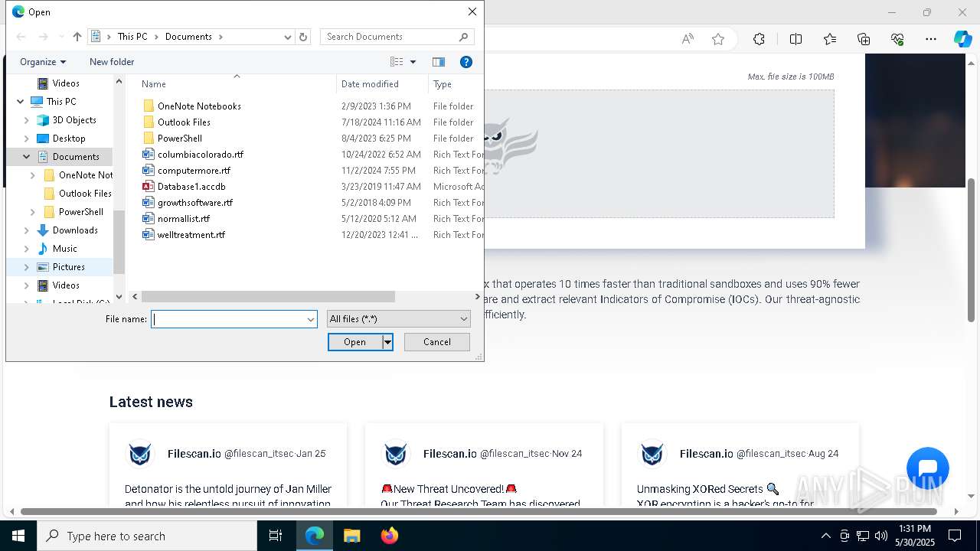Viewport: 980px width, 551px height.
Task: Adjust volume from system tray
Action: [x=881, y=536]
